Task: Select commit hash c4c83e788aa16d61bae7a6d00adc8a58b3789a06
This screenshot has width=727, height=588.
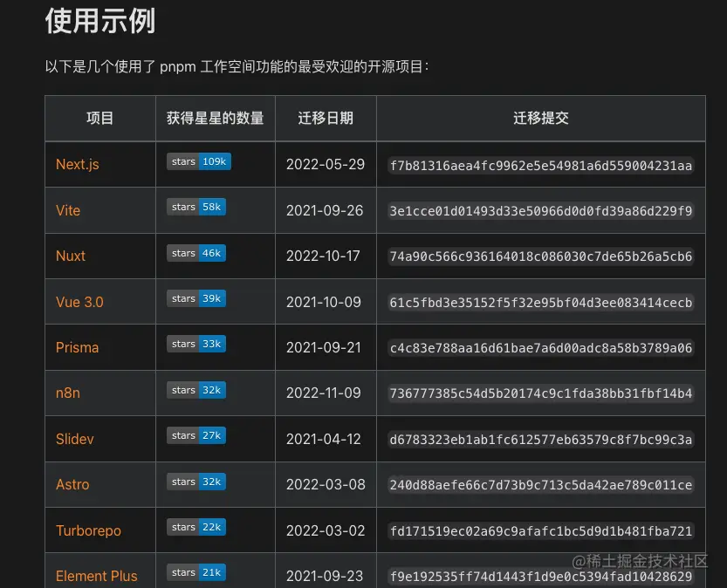Action: tap(540, 348)
